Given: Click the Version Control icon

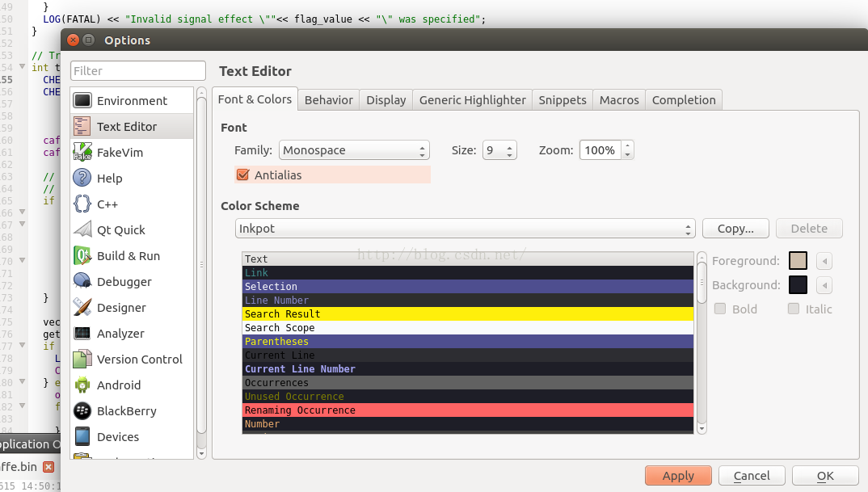Looking at the screenshot, I should point(82,359).
